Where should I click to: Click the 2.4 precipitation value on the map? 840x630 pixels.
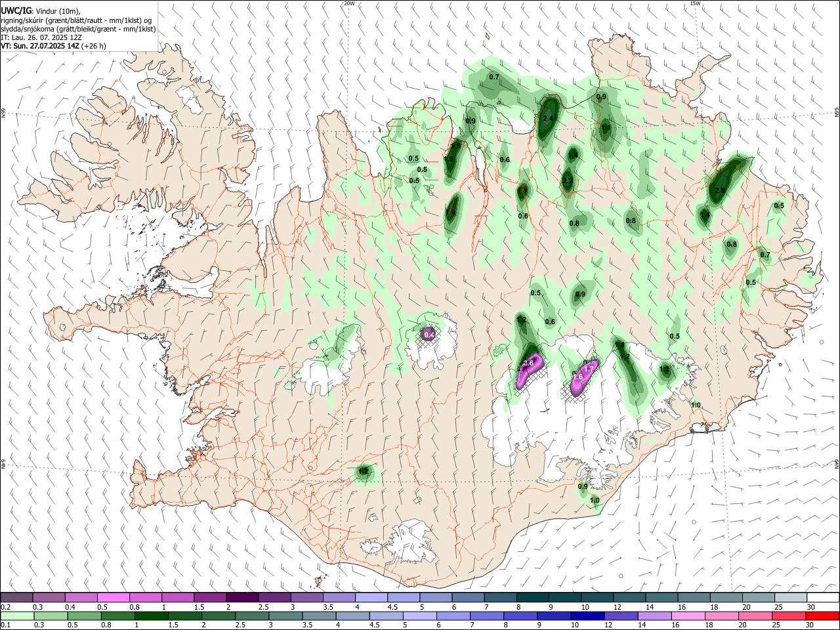(549, 118)
